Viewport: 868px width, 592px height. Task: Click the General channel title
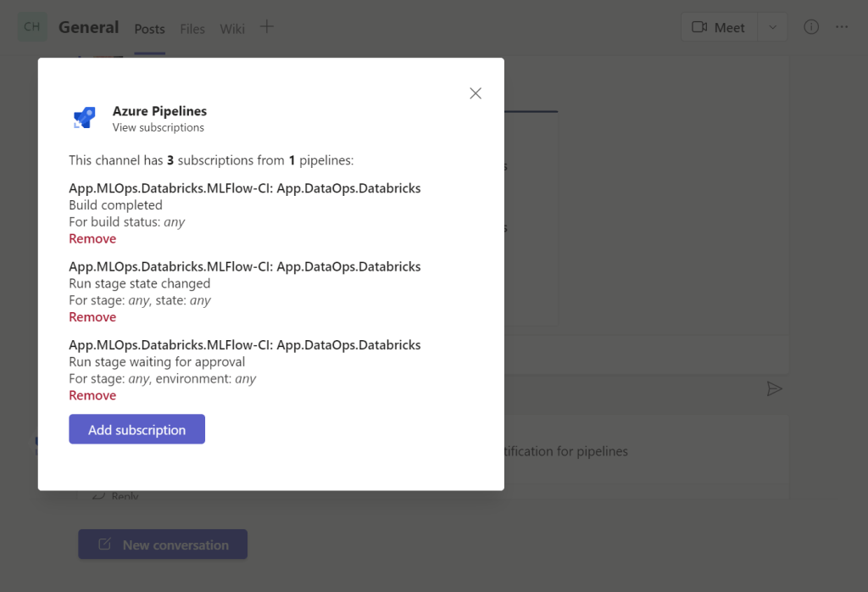[88, 27]
